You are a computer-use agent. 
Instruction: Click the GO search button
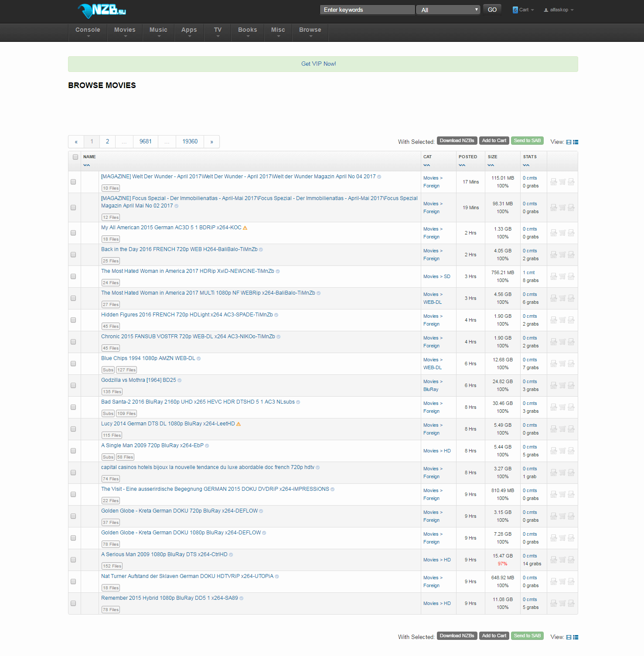[x=492, y=10]
